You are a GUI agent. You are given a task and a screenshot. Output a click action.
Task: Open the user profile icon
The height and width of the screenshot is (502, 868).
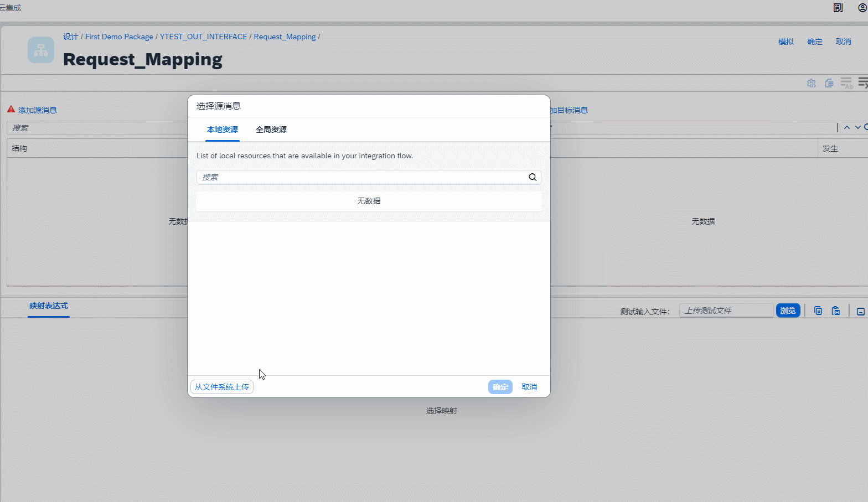click(862, 8)
